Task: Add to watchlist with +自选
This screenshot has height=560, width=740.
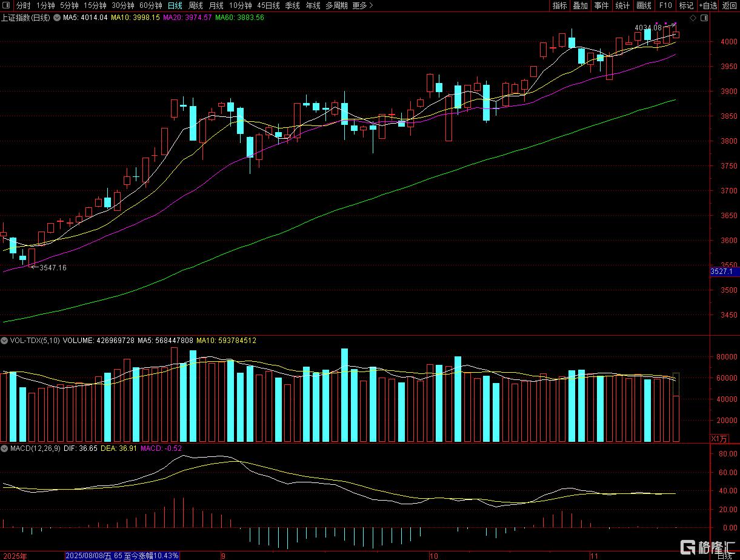Action: pyautogui.click(x=707, y=5)
